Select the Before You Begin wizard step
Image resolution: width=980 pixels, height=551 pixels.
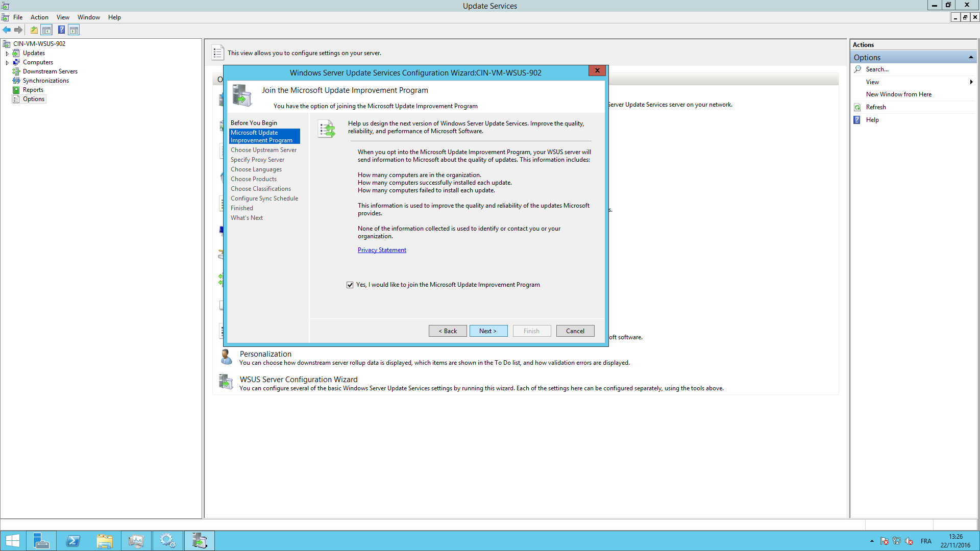tap(254, 123)
